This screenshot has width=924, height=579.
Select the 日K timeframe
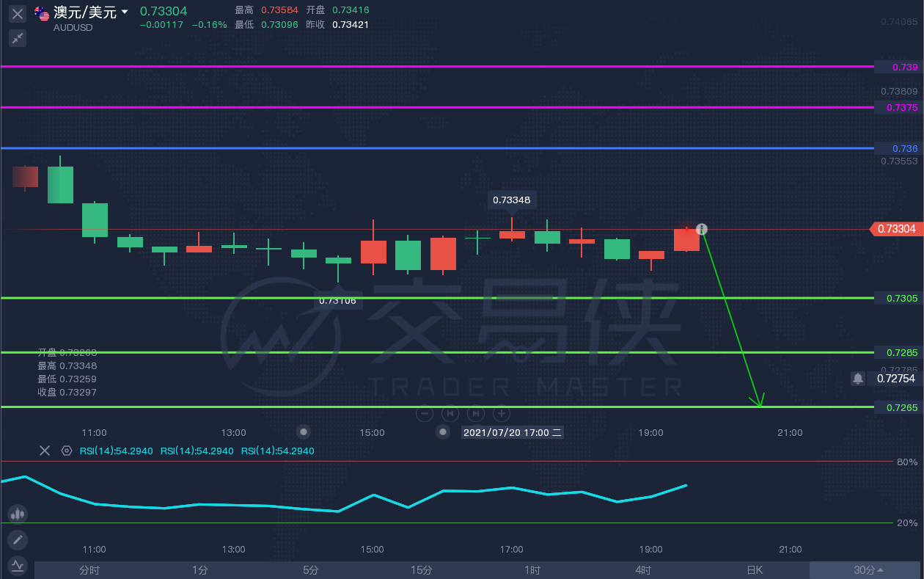pyautogui.click(x=755, y=570)
